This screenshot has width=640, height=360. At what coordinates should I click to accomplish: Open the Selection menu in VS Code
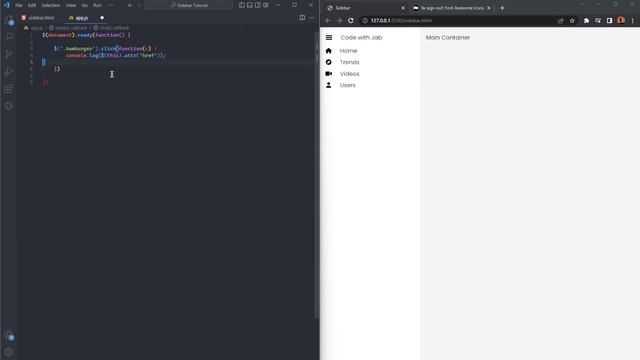click(51, 5)
